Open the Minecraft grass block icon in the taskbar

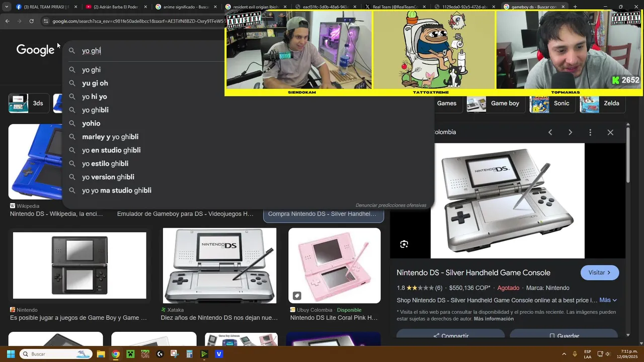point(145,354)
